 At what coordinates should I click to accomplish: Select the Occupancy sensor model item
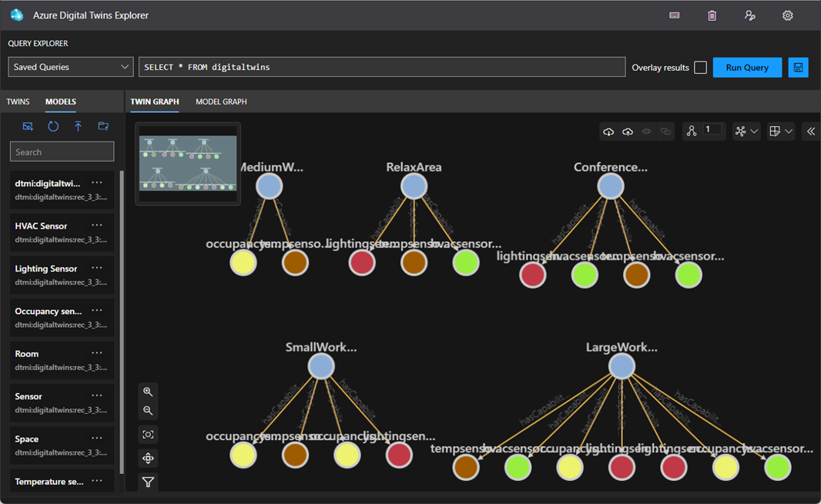click(62, 318)
